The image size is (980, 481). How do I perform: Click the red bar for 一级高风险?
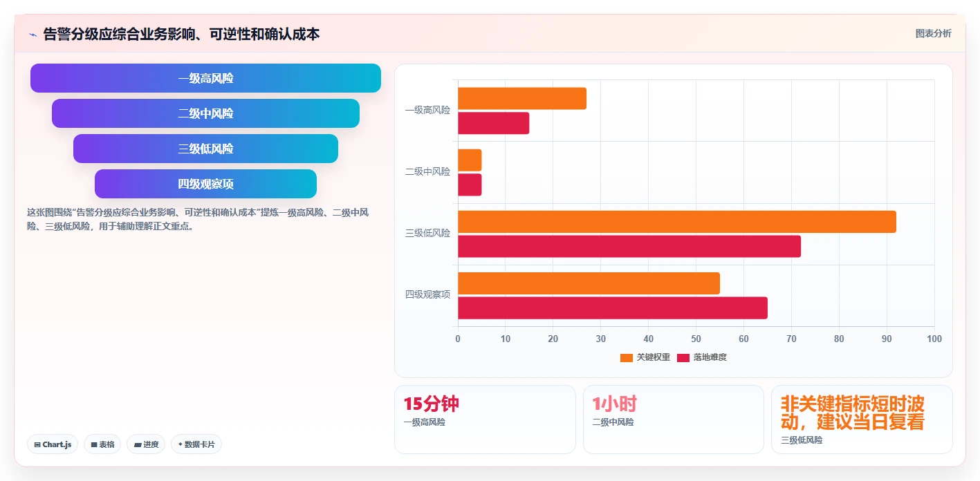click(x=493, y=123)
